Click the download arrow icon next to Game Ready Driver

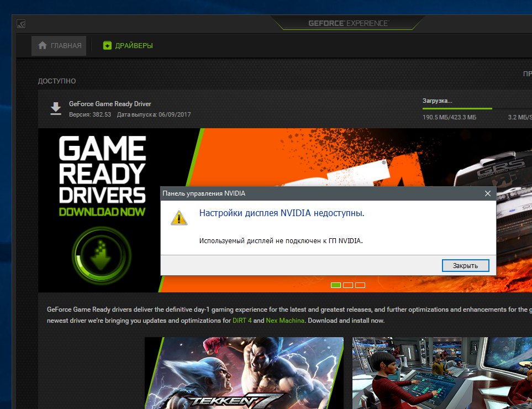[56, 108]
